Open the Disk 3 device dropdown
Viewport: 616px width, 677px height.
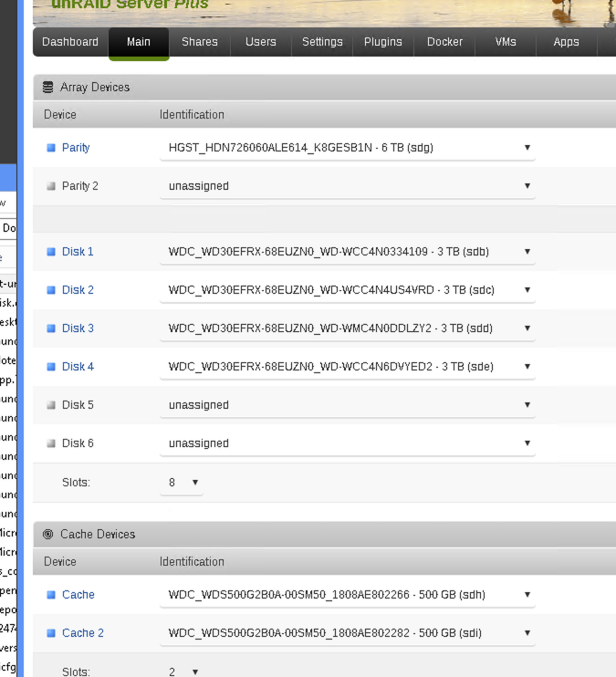(348, 328)
